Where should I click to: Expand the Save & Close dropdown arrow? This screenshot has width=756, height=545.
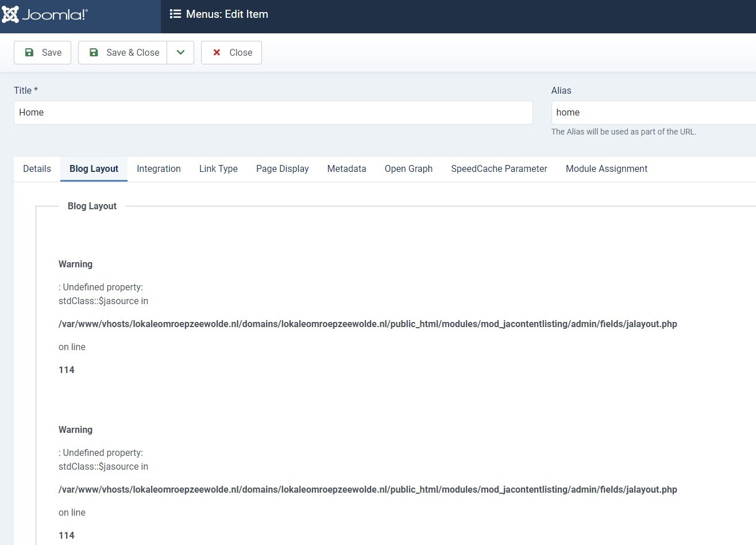pos(180,52)
